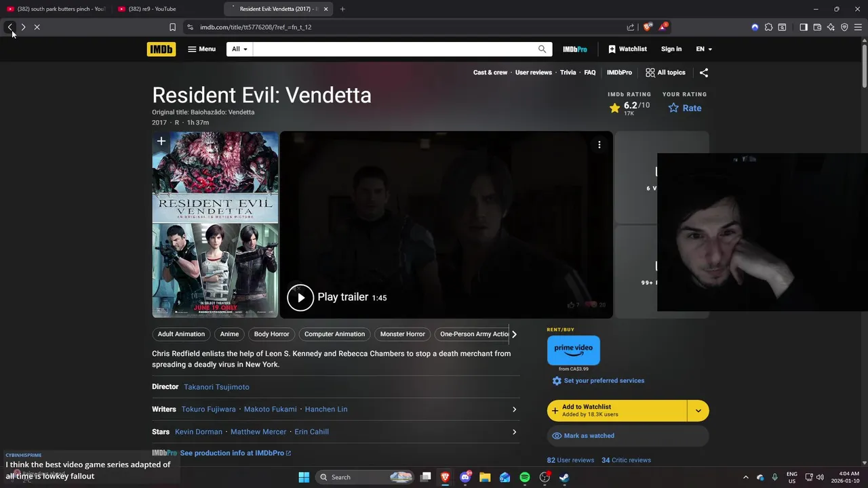This screenshot has height=488, width=868.
Task: Toggle the browser sidebar panel
Action: 804,27
